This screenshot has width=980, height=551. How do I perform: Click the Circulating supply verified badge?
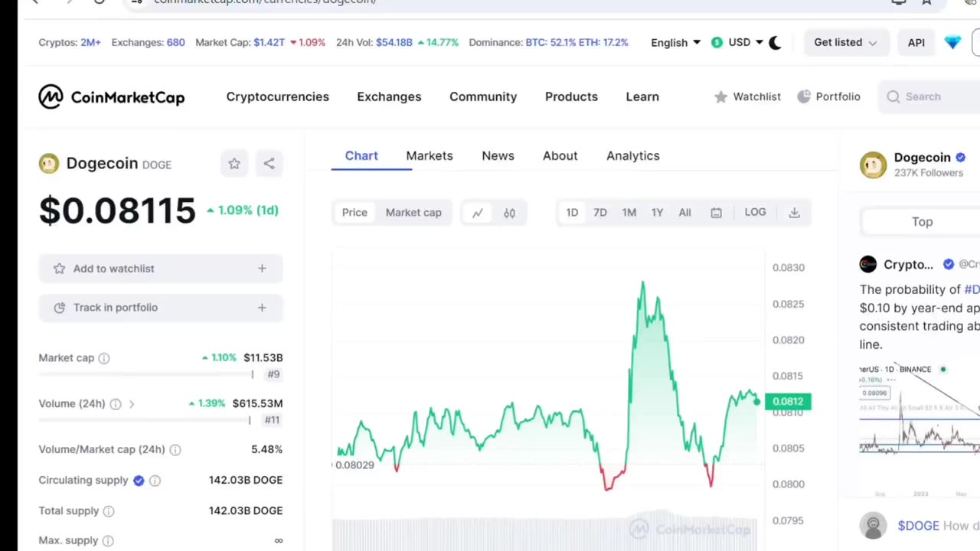139,481
